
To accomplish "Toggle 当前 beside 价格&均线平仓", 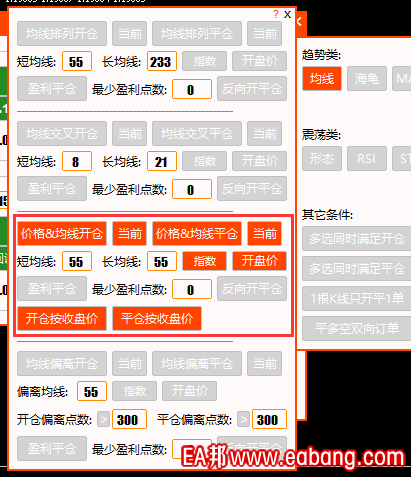I will pos(265,234).
